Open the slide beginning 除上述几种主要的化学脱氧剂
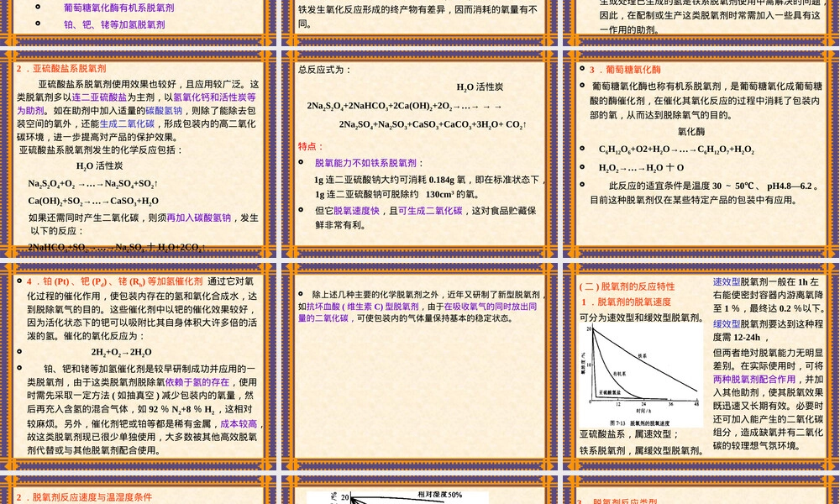 click(419, 366)
